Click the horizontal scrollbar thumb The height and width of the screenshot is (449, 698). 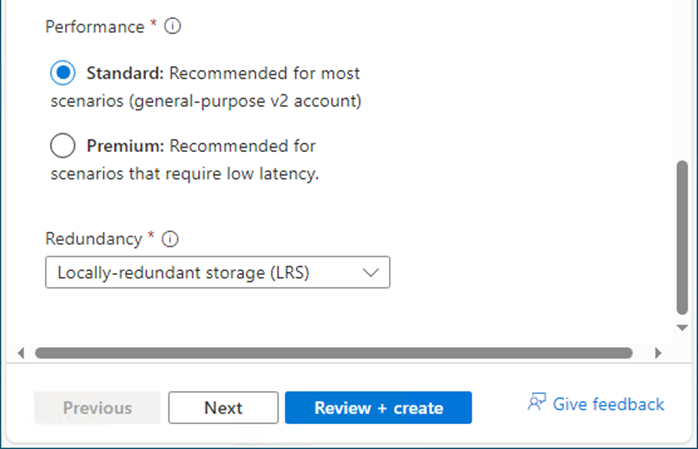click(334, 353)
